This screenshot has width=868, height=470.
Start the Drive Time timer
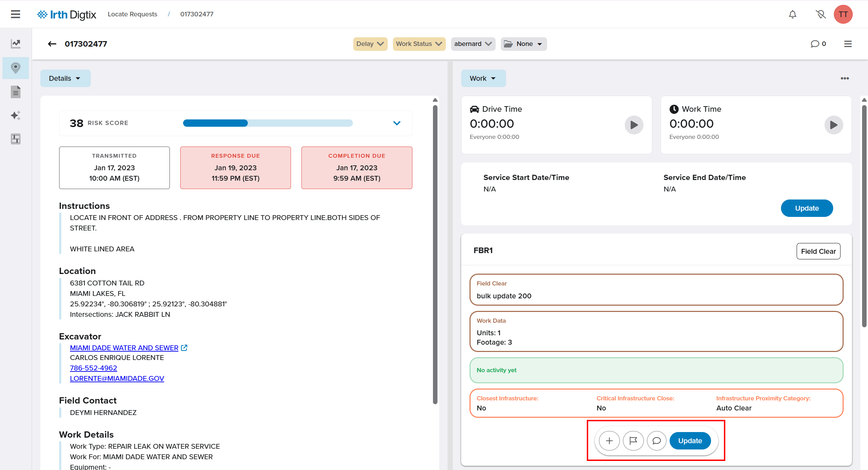click(x=634, y=125)
